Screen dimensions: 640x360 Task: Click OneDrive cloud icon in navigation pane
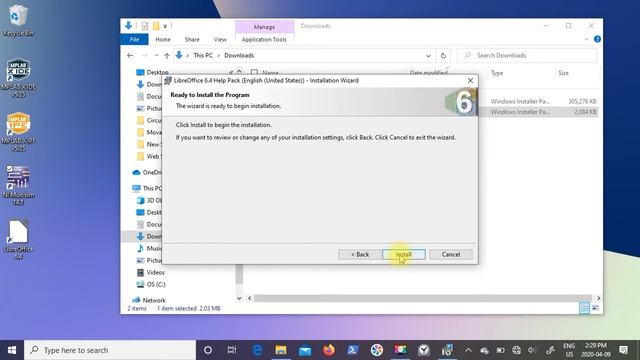pos(136,173)
